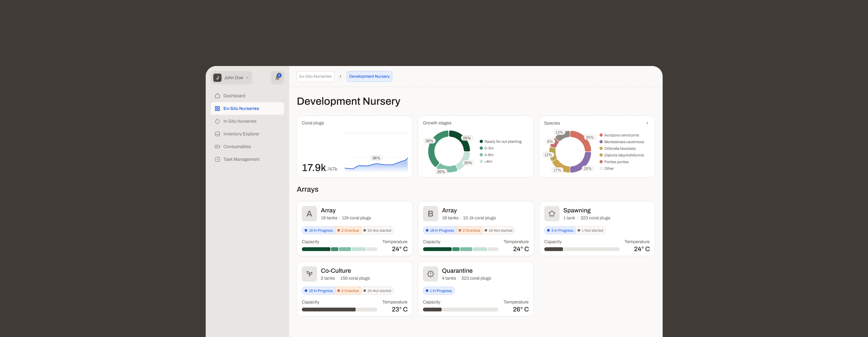Click the In-Situ Nurseries droplet icon

coord(217,121)
